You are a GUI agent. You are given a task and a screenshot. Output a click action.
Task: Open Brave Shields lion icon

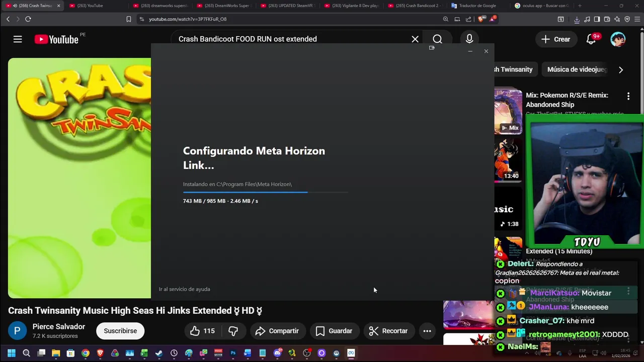(x=480, y=19)
